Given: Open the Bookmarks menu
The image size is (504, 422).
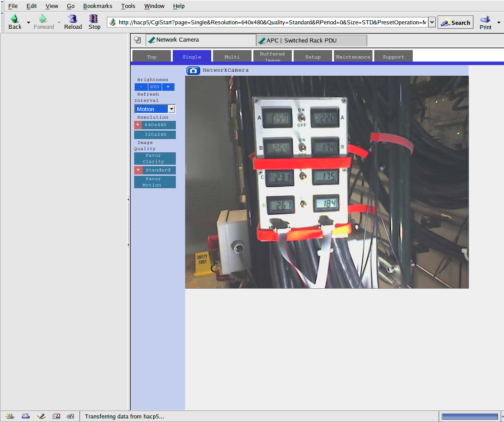Looking at the screenshot, I should pos(98,6).
